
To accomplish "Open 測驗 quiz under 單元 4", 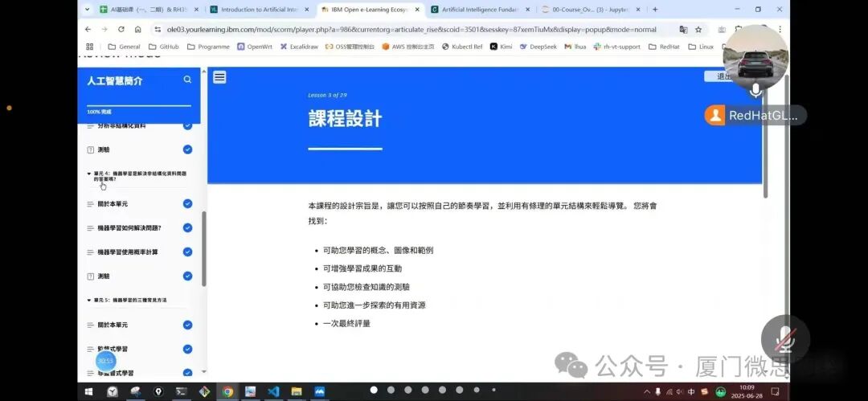I will (104, 276).
